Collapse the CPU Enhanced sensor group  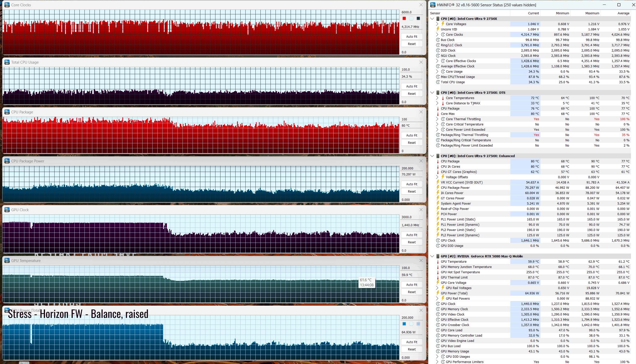[432, 156]
